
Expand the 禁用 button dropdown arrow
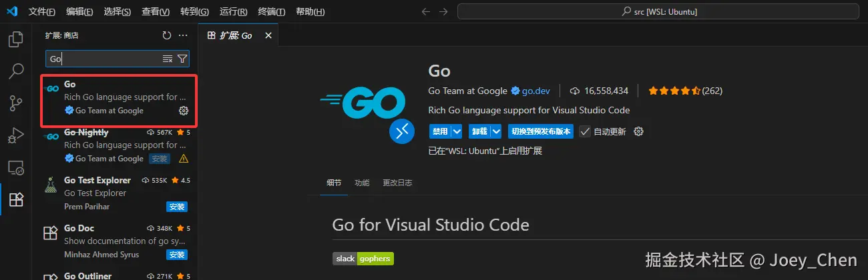pyautogui.click(x=457, y=131)
